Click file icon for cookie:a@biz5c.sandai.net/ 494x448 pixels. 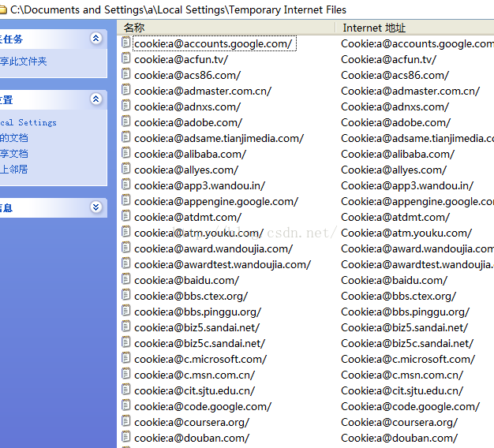(x=126, y=342)
